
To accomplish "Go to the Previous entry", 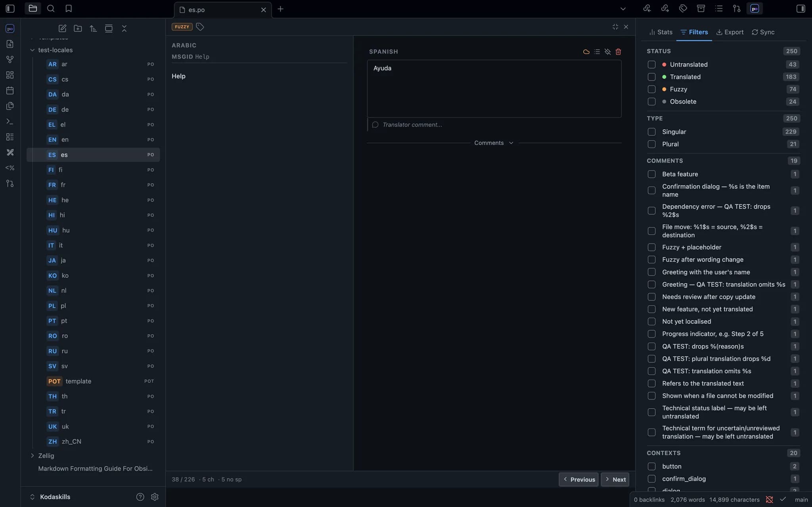I will (x=578, y=480).
